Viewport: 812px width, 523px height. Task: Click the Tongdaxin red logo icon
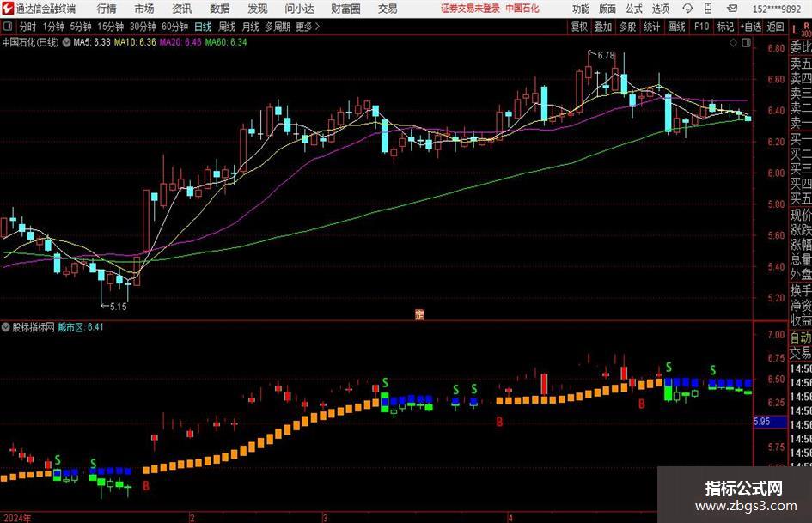coord(7,9)
